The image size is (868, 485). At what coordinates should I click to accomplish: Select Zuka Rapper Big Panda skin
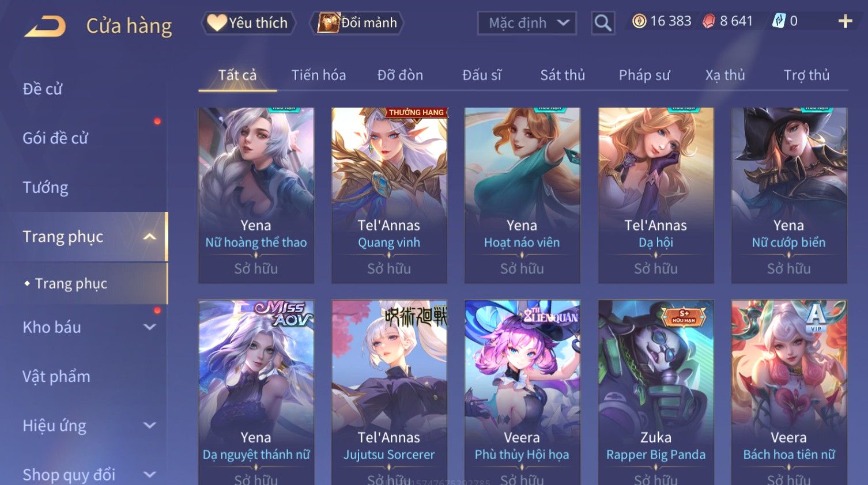point(656,392)
